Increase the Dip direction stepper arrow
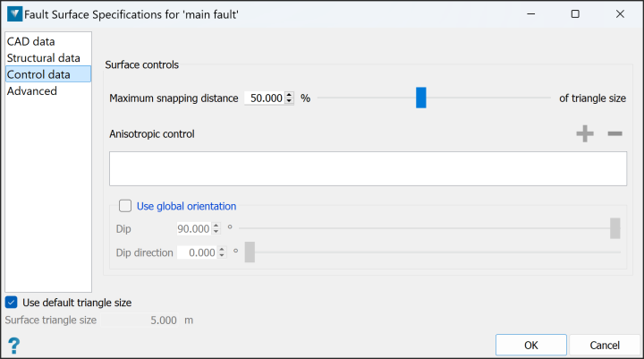This screenshot has height=359, width=644. pyautogui.click(x=222, y=249)
